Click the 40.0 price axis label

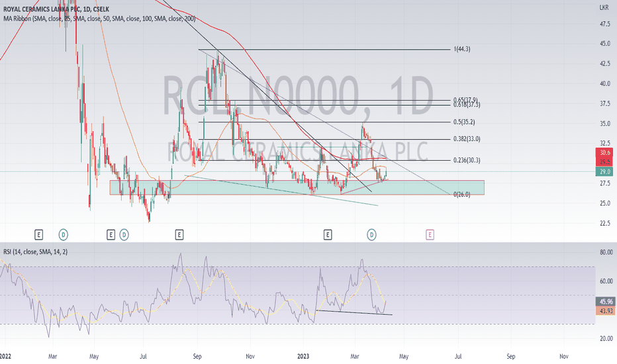pyautogui.click(x=605, y=83)
